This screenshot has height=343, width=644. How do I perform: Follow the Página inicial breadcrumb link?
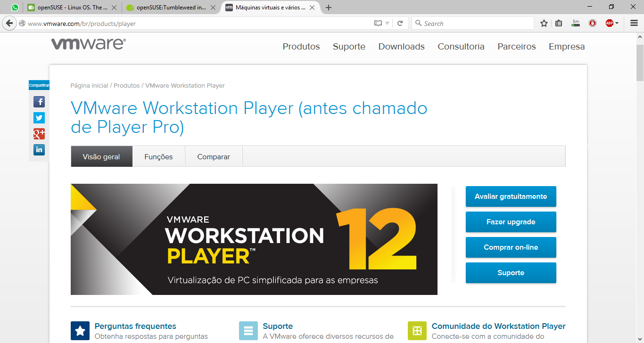(x=89, y=86)
